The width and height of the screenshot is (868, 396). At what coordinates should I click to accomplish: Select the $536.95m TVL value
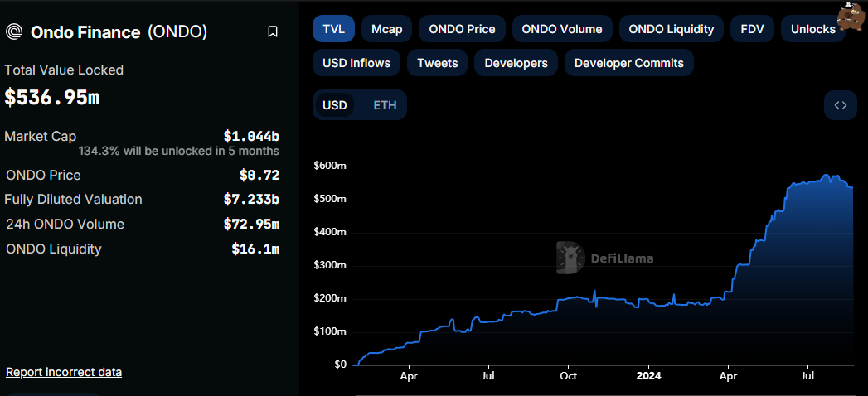(52, 97)
